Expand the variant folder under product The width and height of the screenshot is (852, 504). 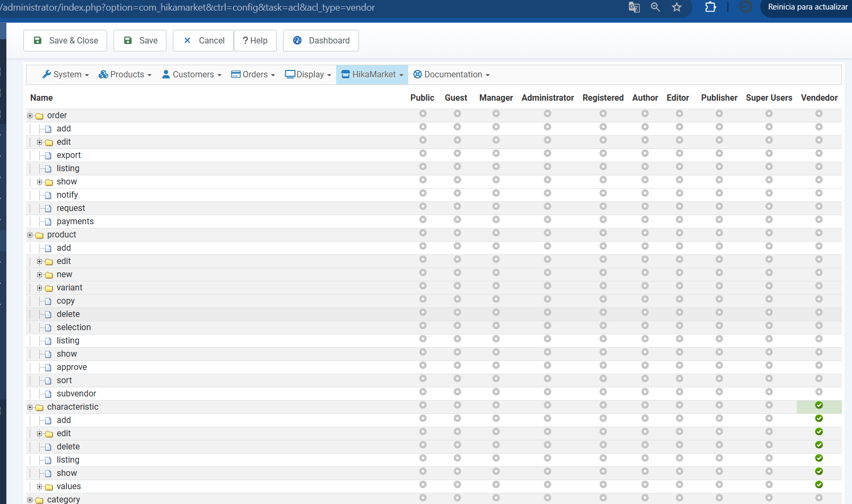point(40,288)
